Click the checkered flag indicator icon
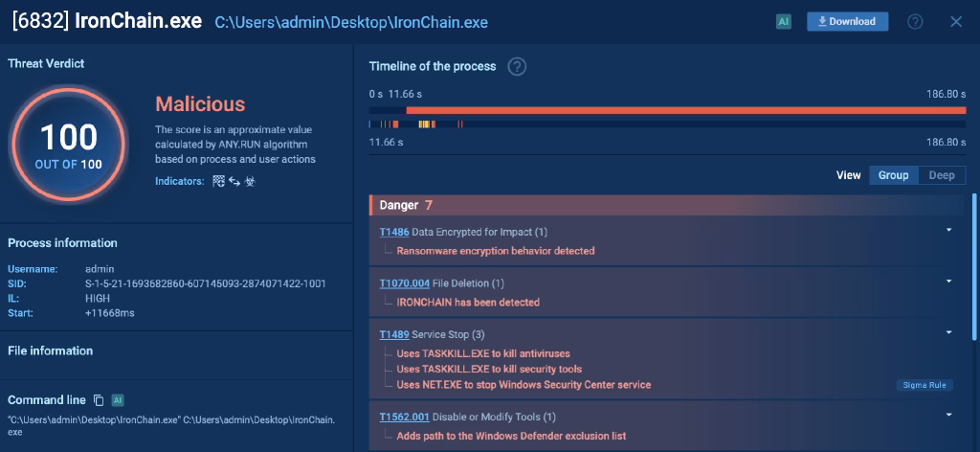The height and width of the screenshot is (452, 980). 218,181
